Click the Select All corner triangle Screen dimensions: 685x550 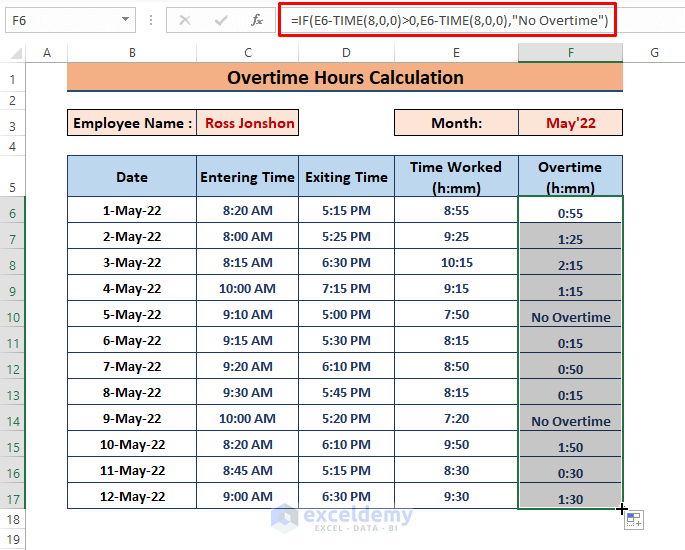pyautogui.click(x=16, y=53)
